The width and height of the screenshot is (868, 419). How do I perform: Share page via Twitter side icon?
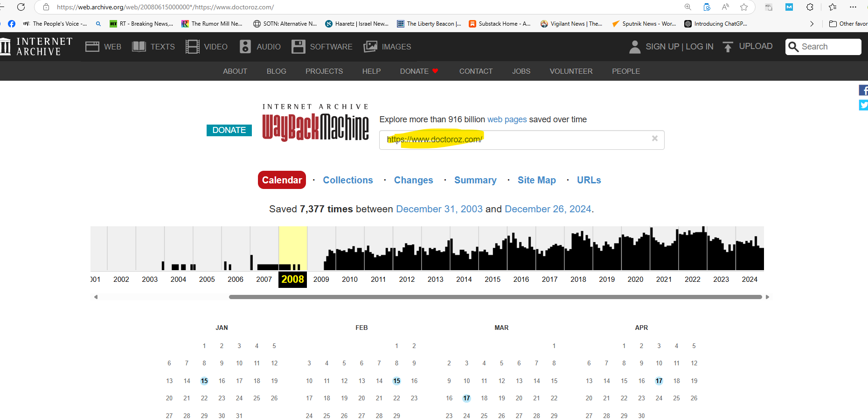pos(863,105)
